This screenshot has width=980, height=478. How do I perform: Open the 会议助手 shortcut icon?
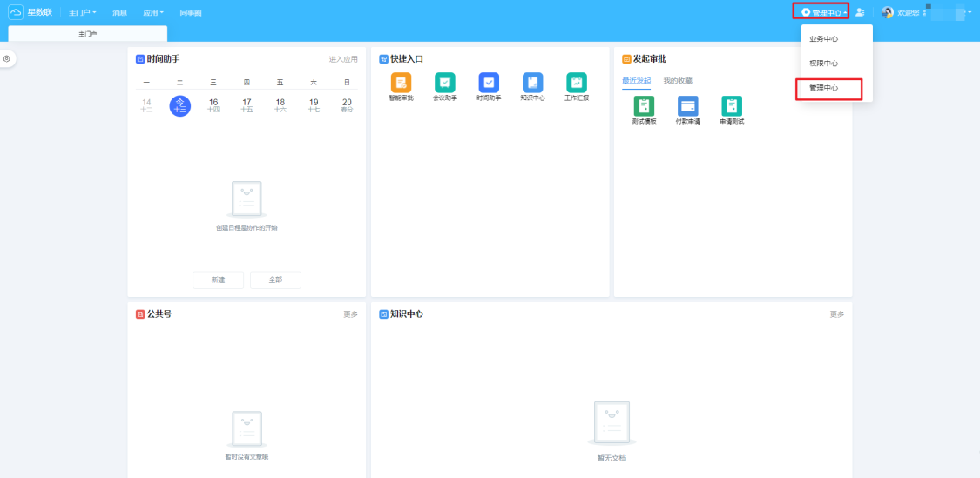point(445,83)
